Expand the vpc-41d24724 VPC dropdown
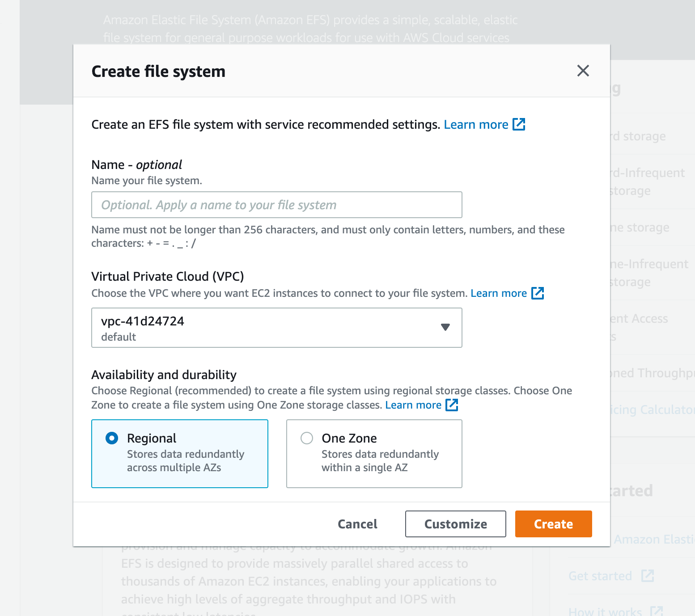695x616 pixels. pyautogui.click(x=276, y=328)
